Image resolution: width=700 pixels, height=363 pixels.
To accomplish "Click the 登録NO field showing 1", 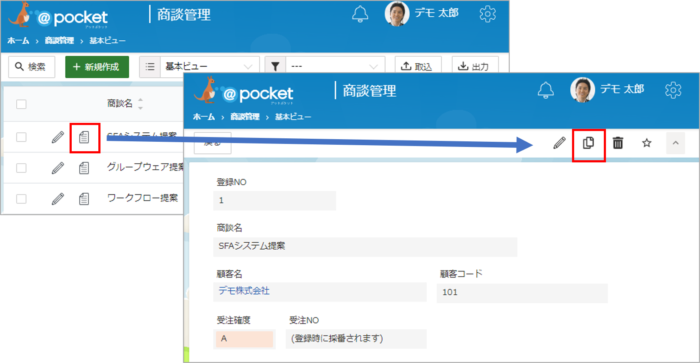I will coord(275,200).
